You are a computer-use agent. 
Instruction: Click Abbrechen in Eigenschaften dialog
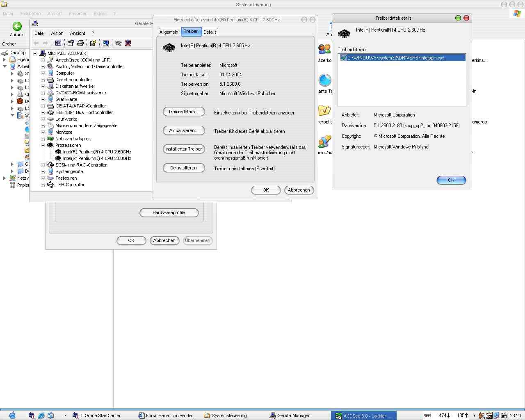pos(299,190)
